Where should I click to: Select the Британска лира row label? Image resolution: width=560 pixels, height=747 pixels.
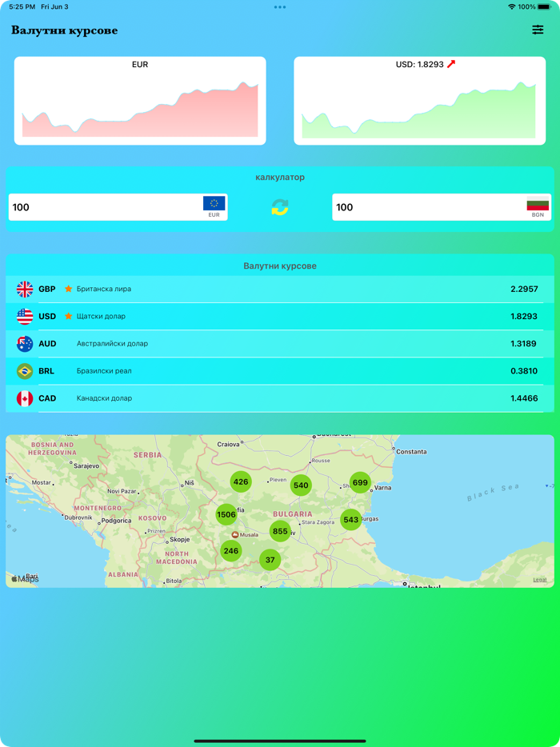pos(104,289)
